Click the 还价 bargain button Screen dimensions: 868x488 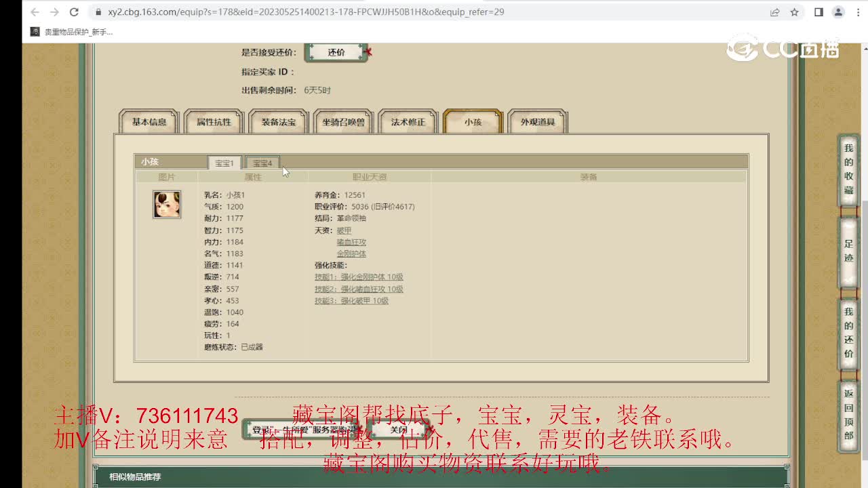[336, 52]
